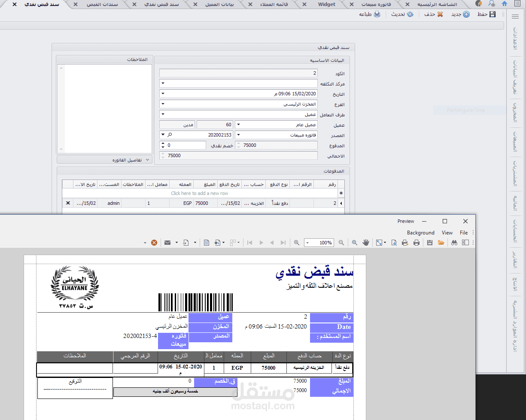Viewport: 526px width, 420px height.
Task: Click the جديد (New) toolbar button
Action: [460, 14]
